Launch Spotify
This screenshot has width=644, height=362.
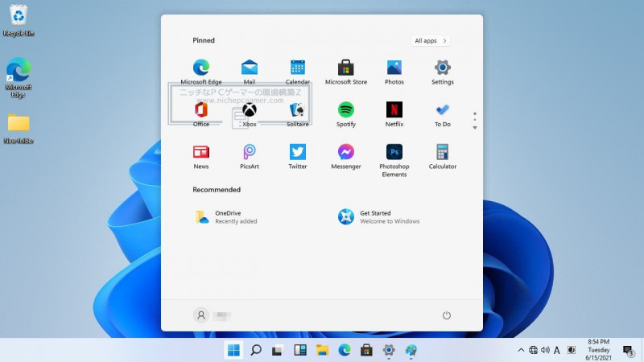346,114
